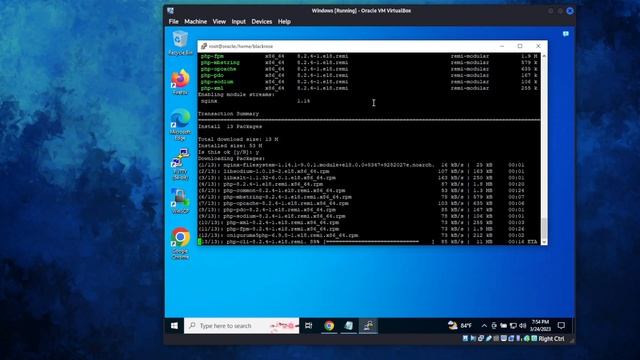Click the terminal scrollbar thumb
The image size is (640, 360).
(x=544, y=228)
